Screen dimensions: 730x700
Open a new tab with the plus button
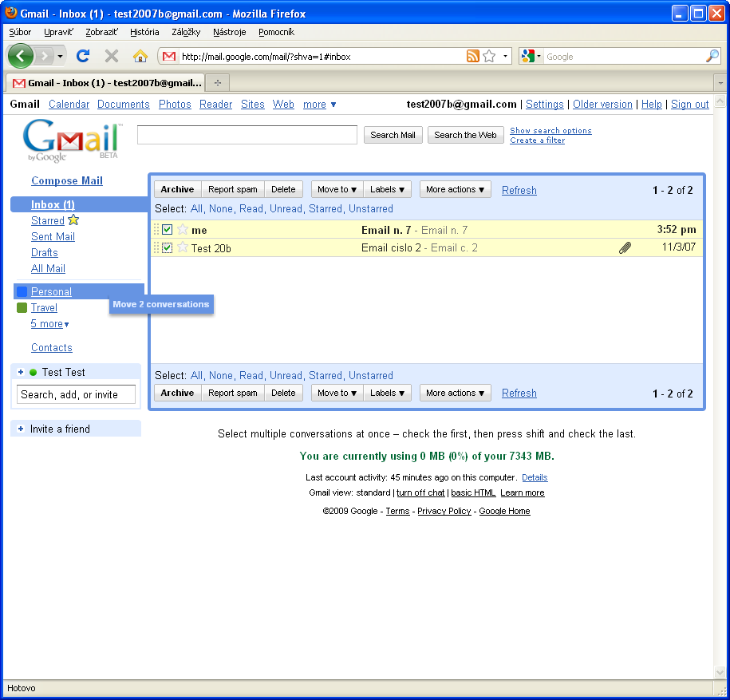point(218,83)
